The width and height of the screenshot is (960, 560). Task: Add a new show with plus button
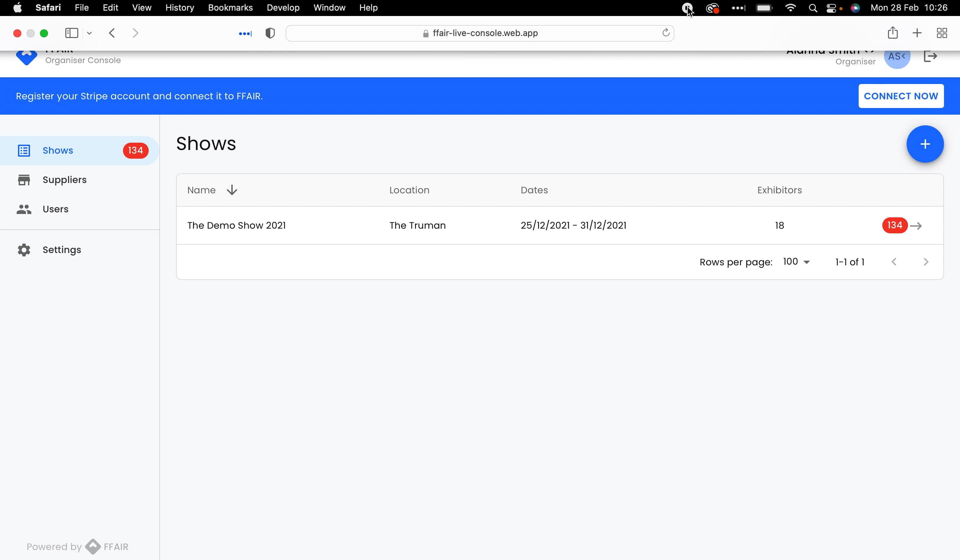click(925, 144)
